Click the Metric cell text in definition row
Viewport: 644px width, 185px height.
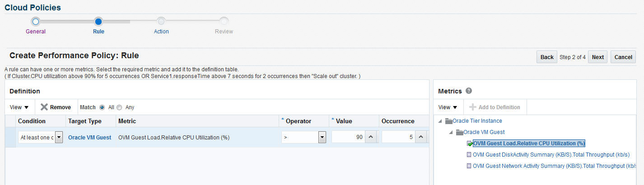(173, 137)
